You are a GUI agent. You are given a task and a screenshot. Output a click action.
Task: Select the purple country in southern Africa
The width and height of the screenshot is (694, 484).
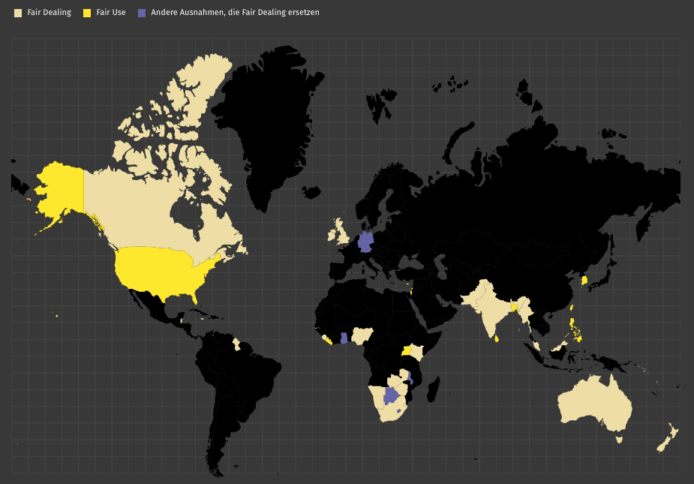[391, 394]
